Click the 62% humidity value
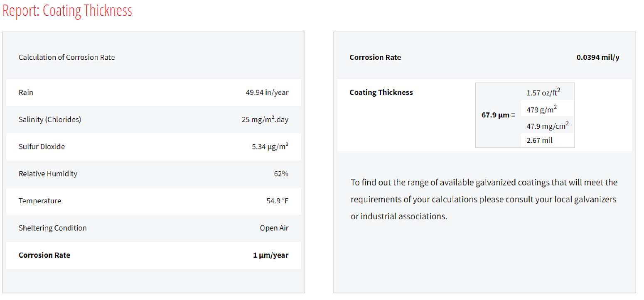 [281, 174]
